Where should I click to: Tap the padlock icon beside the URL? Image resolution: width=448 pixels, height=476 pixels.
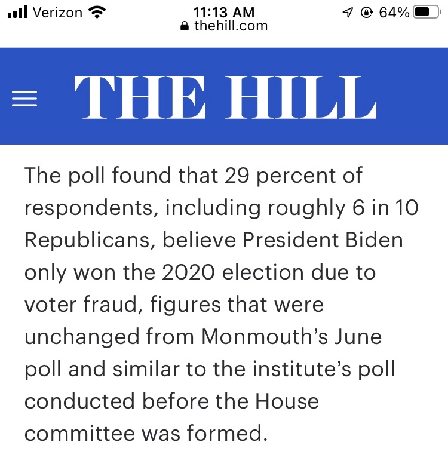click(185, 26)
